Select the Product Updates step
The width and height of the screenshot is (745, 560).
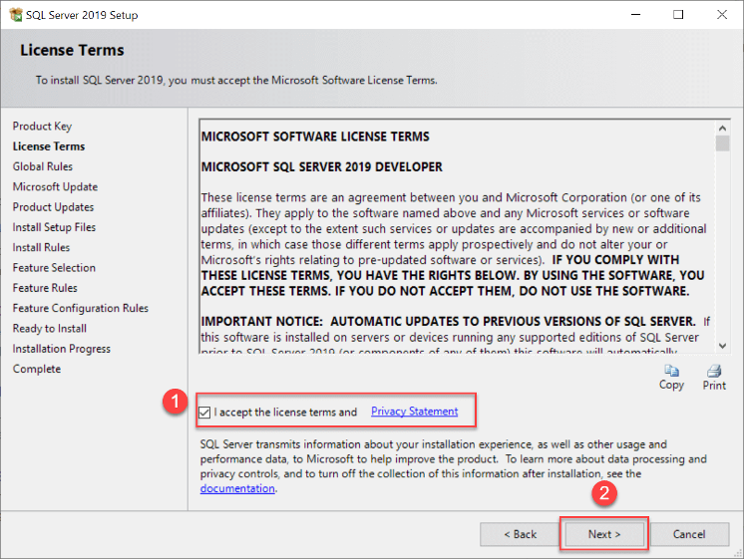pos(53,207)
